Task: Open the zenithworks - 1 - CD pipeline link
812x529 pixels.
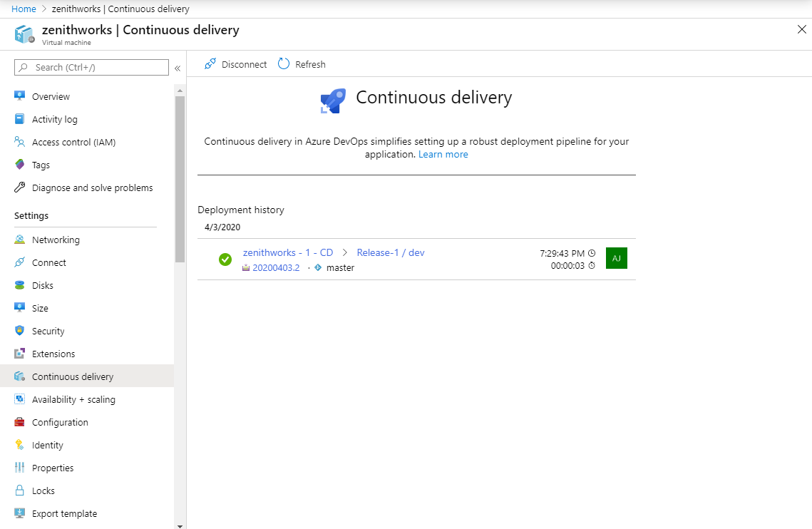Action: (x=288, y=252)
